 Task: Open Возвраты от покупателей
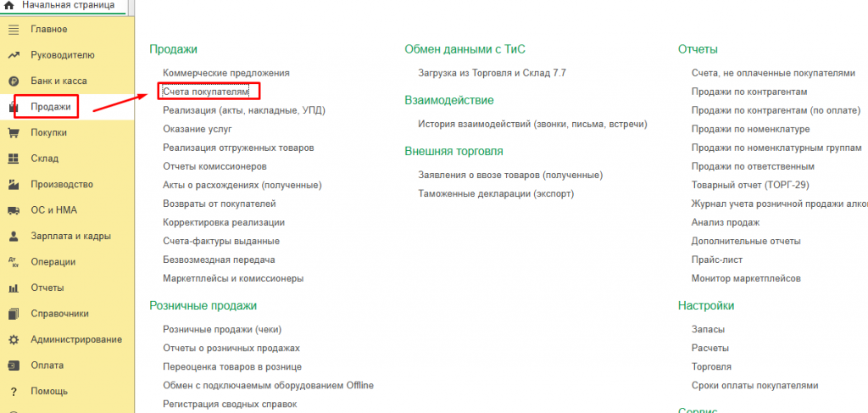(220, 204)
